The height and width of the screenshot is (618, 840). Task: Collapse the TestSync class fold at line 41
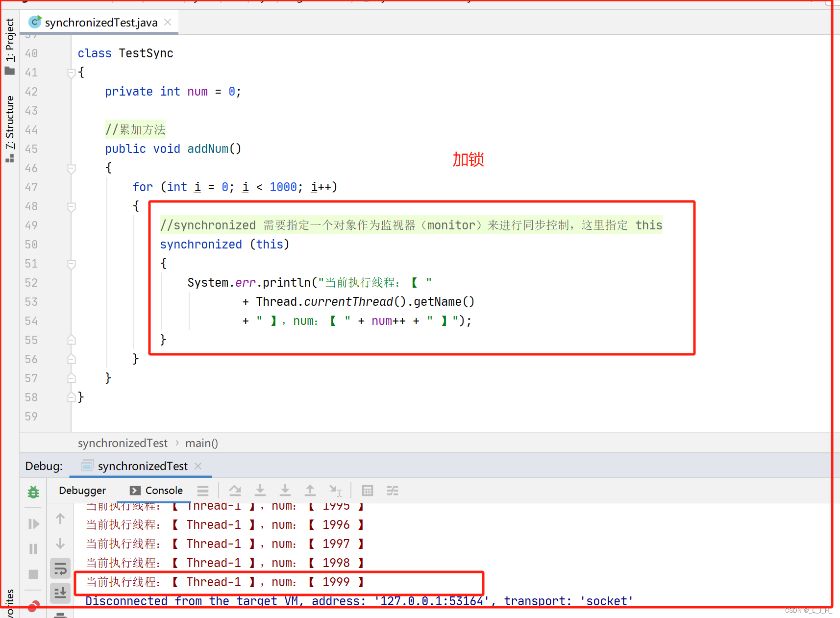71,74
